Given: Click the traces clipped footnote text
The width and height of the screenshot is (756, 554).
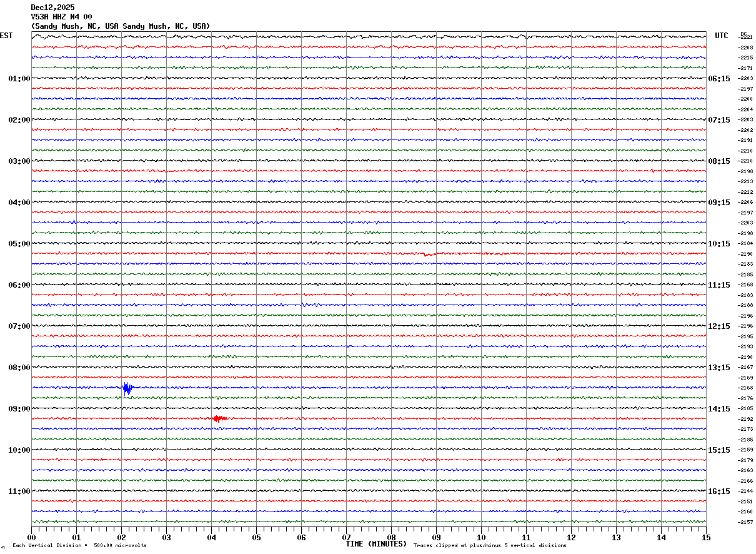Looking at the screenshot, I should (x=490, y=546).
